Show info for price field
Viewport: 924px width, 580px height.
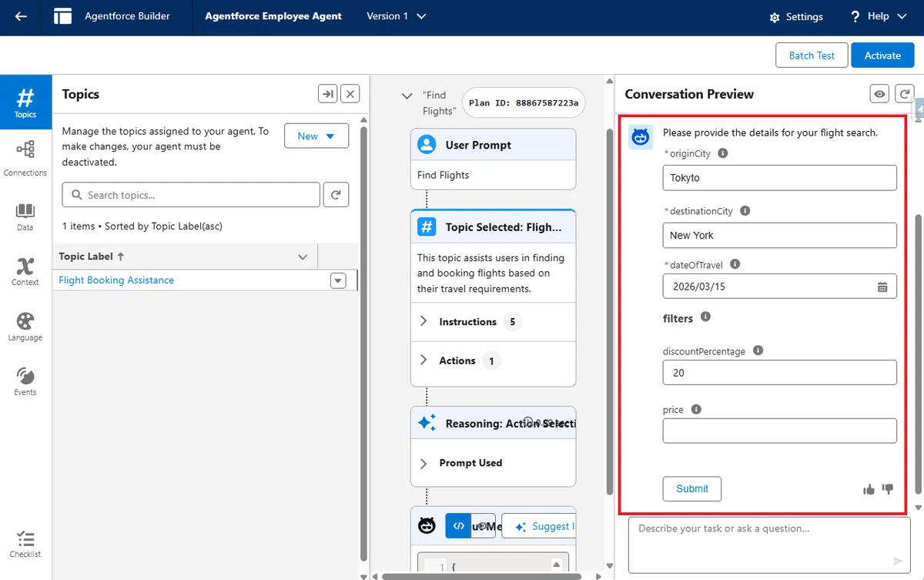coord(696,410)
